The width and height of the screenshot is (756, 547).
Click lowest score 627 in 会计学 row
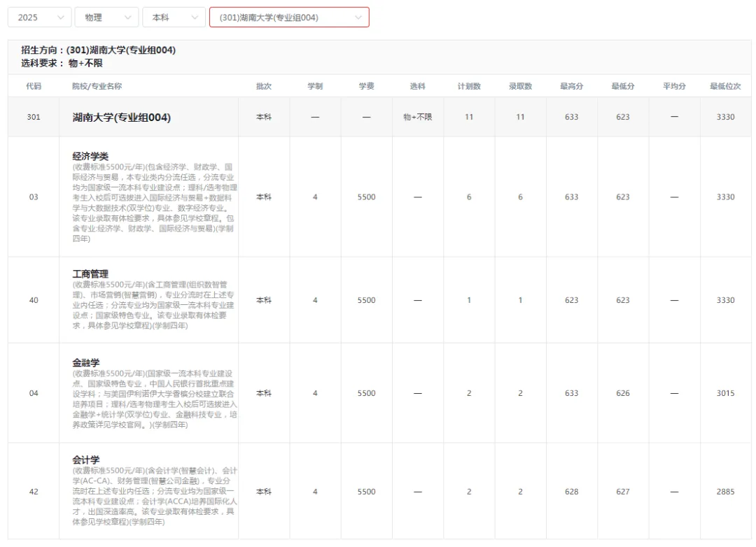623,492
